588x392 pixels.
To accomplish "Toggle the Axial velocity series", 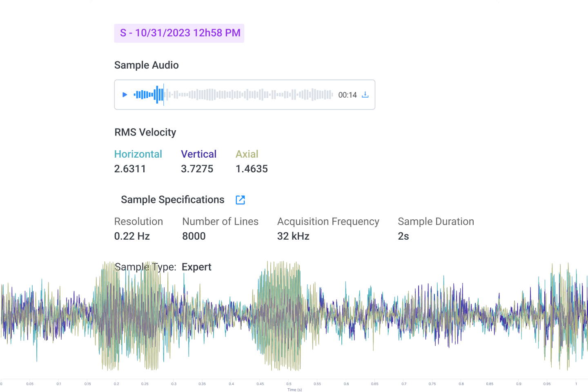I will tap(247, 154).
